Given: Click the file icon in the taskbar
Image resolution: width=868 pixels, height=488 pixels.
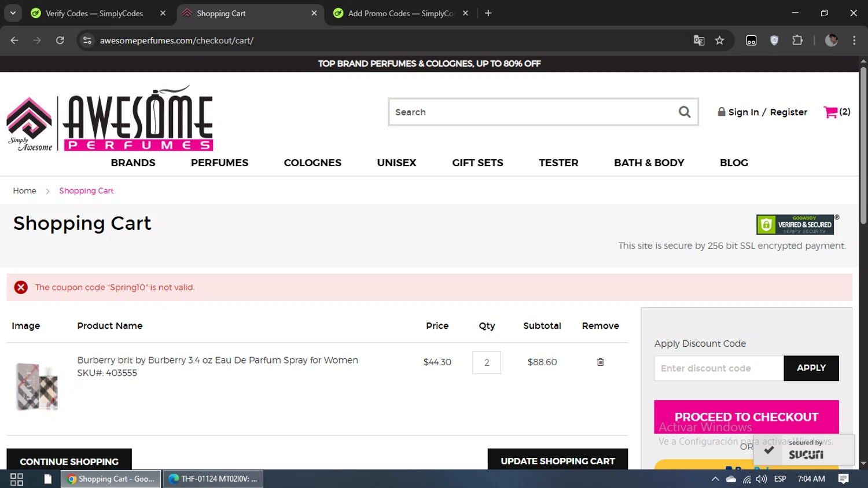Looking at the screenshot, I should click(47, 479).
